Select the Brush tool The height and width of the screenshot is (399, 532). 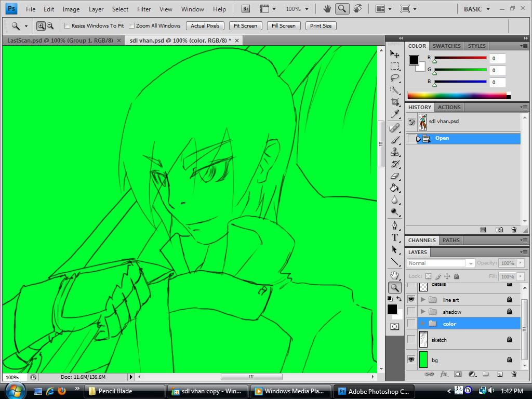pyautogui.click(x=394, y=139)
